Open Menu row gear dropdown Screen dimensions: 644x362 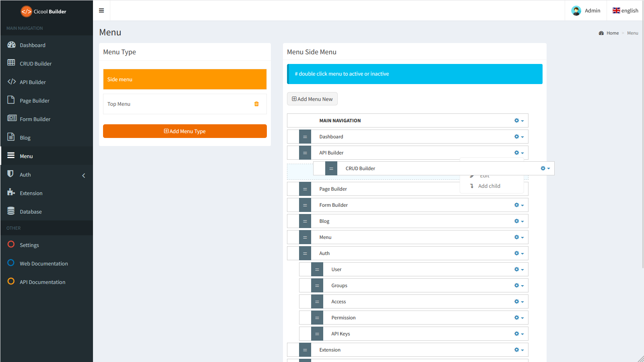[519, 237]
